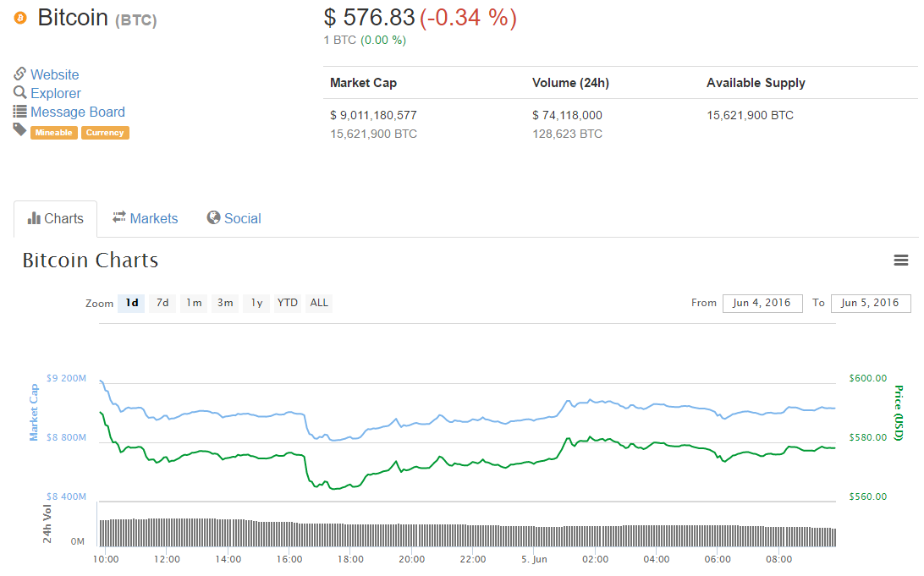
Task: Set chart zoom to 3m
Action: pos(225,303)
